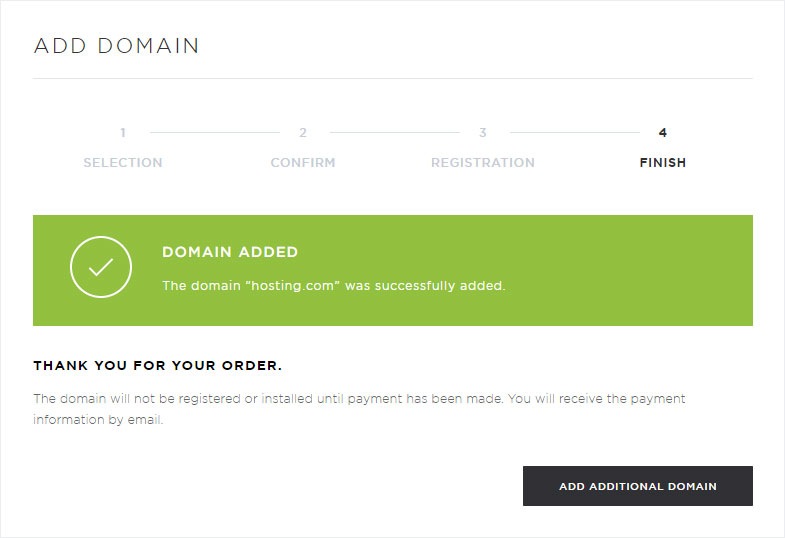Click the empty right side of the green success banner
This screenshot has height=538, width=785.
click(x=631, y=270)
